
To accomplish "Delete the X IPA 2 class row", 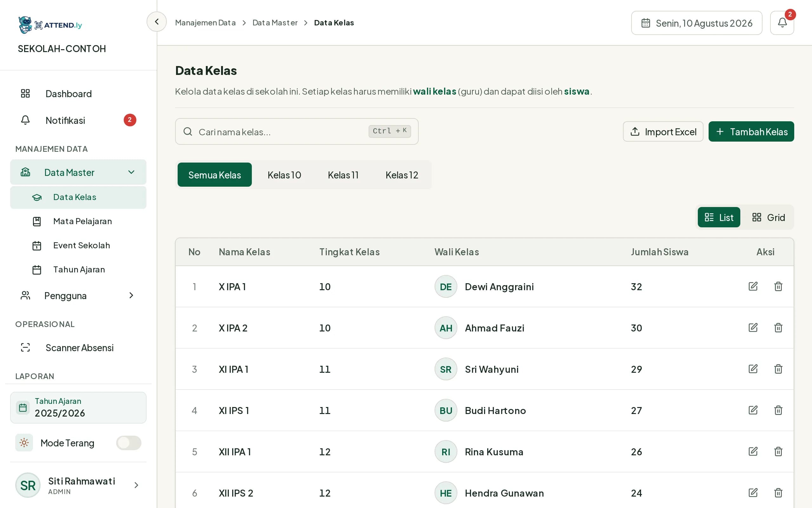I will click(x=778, y=328).
